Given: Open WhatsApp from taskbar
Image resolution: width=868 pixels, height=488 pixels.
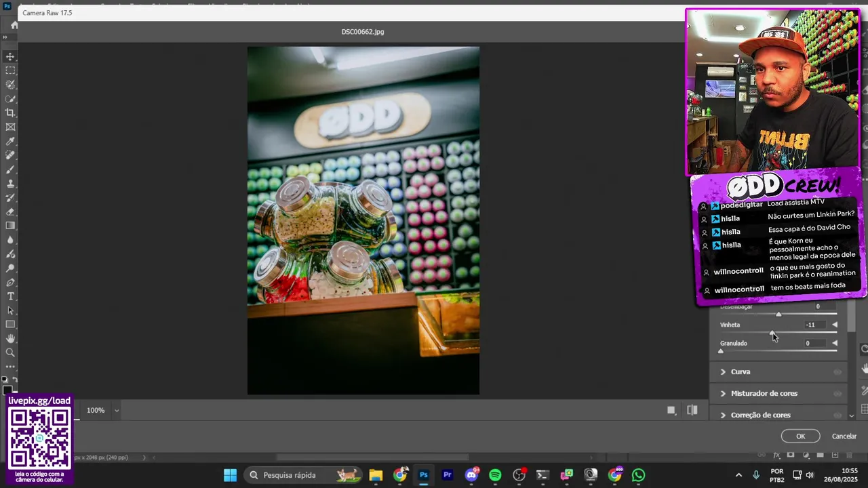Looking at the screenshot, I should [x=638, y=475].
